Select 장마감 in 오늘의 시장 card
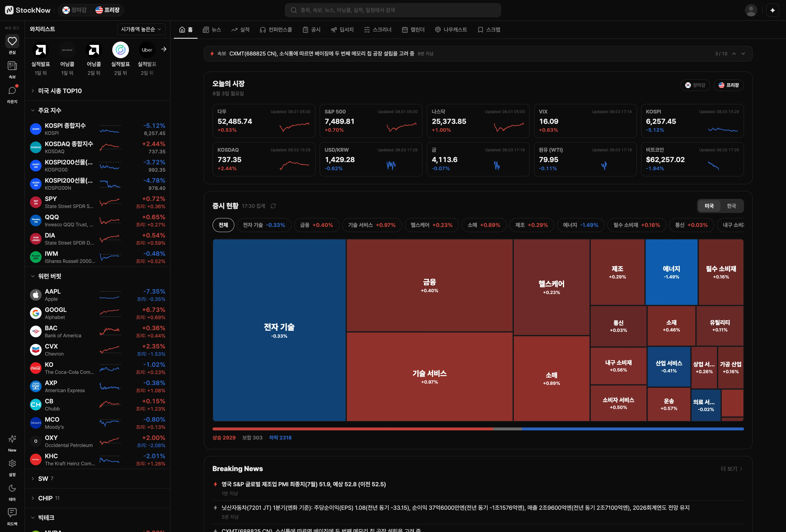786x532 pixels. [695, 85]
